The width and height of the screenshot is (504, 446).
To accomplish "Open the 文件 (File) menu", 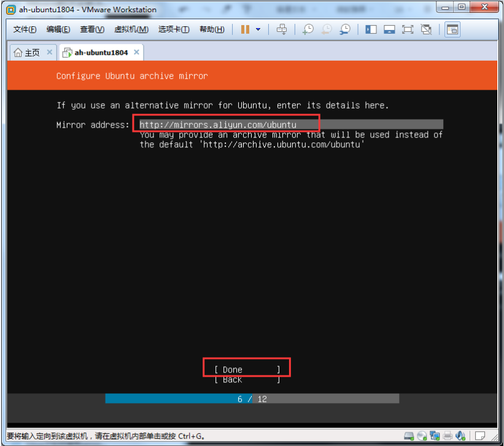I will pyautogui.click(x=25, y=29).
